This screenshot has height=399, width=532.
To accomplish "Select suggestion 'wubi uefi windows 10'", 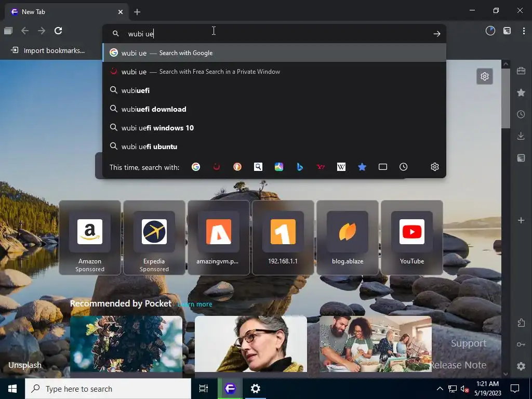I will pyautogui.click(x=274, y=128).
